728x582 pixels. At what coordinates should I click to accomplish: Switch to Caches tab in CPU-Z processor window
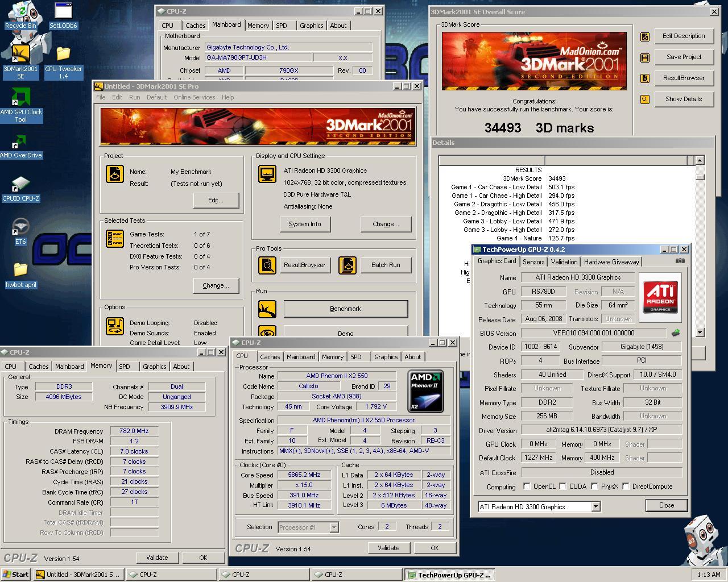coord(270,357)
